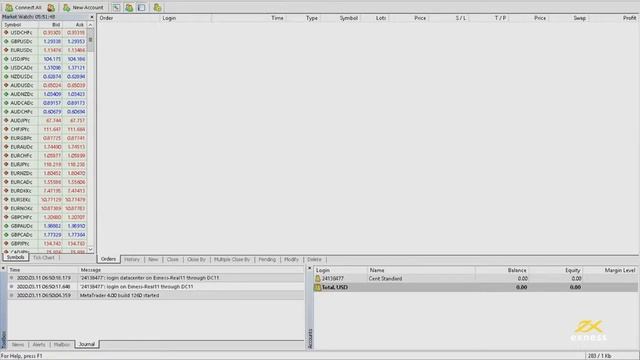The width and height of the screenshot is (640, 360).
Task: Click the tick arrow icon beside USDCHFc
Action: coord(6,33)
